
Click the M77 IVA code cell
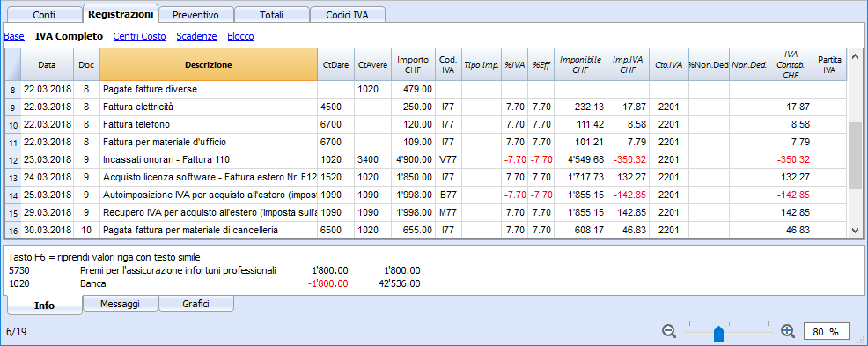tap(448, 212)
